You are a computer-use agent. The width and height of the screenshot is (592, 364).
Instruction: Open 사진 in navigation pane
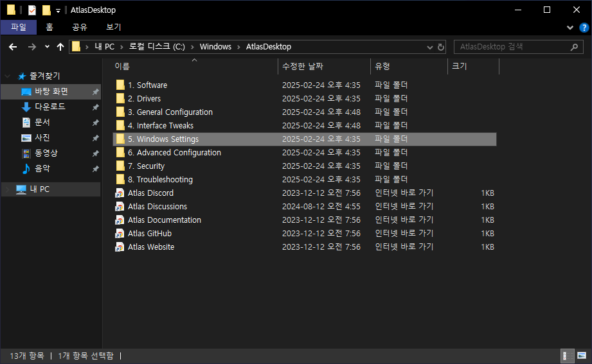tap(42, 138)
